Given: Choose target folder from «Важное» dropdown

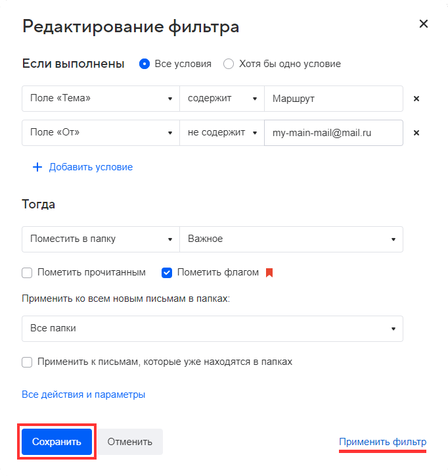Looking at the screenshot, I should click(x=291, y=239).
